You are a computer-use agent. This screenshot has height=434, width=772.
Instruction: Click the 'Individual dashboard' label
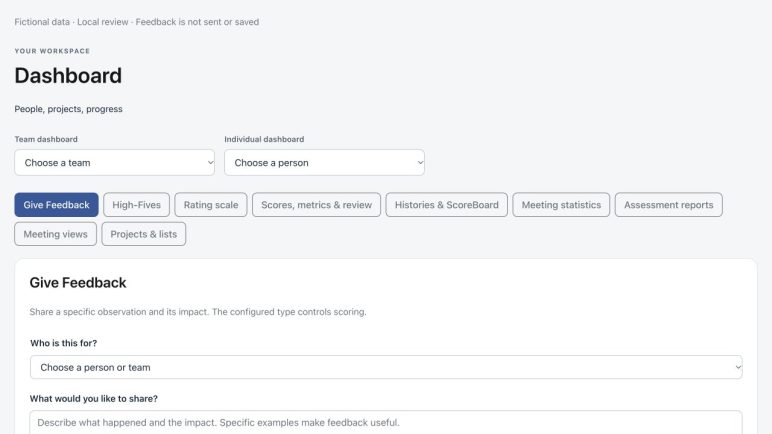pyautogui.click(x=264, y=139)
